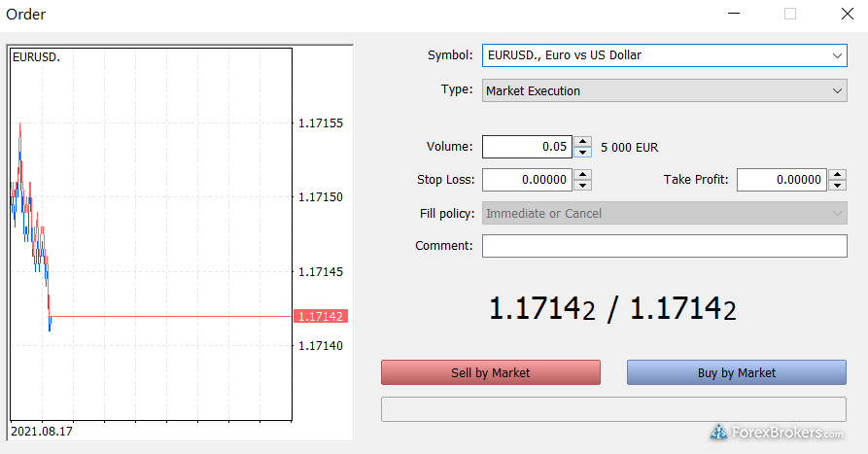Open the Symbol dropdown list
The image size is (868, 454).
click(664, 55)
